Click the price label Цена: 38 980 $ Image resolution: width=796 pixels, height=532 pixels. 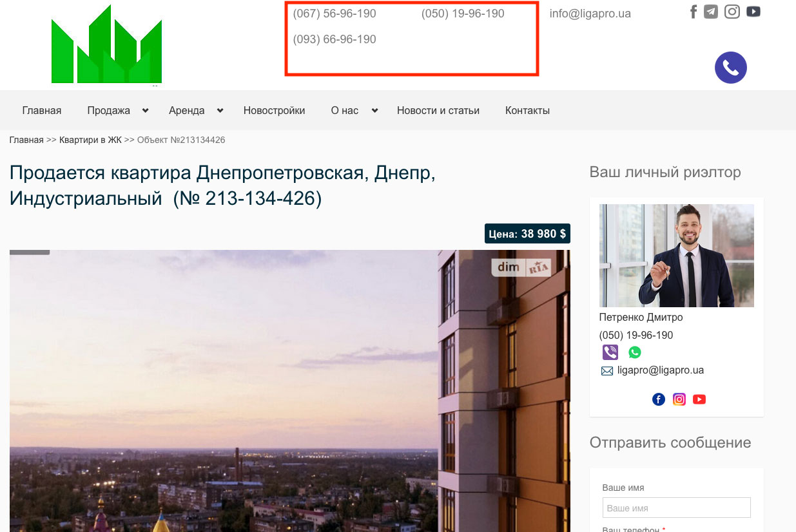pyautogui.click(x=527, y=234)
